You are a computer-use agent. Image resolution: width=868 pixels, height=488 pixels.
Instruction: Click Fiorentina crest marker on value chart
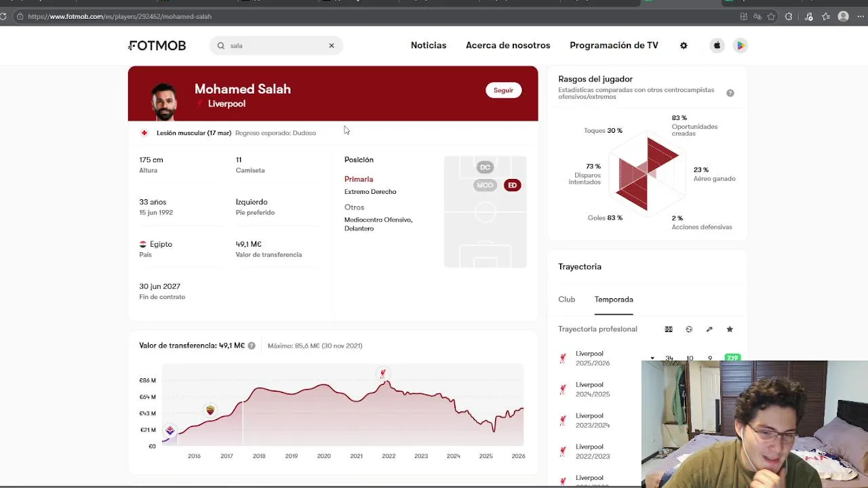click(170, 430)
